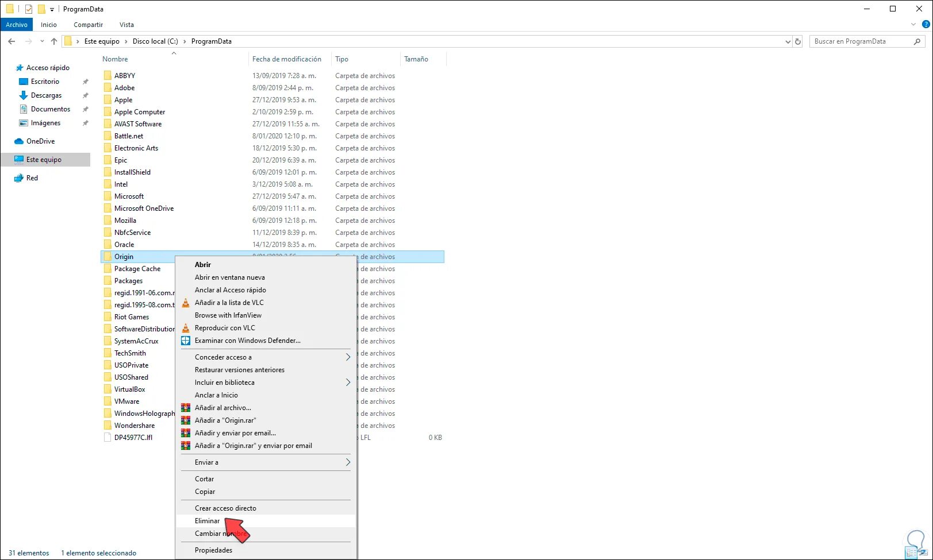Sort by the Tamaño column header
The width and height of the screenshot is (933, 560).
tap(416, 59)
